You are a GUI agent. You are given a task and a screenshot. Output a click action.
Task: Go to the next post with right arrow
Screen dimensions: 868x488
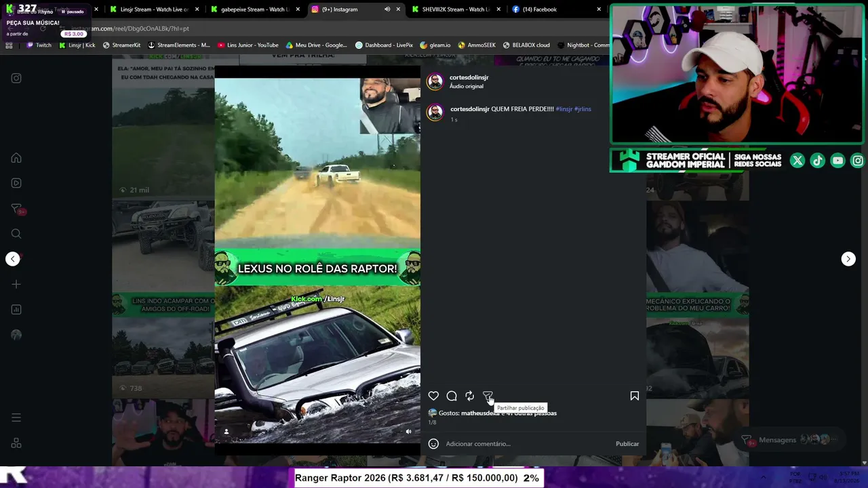[848, 259]
